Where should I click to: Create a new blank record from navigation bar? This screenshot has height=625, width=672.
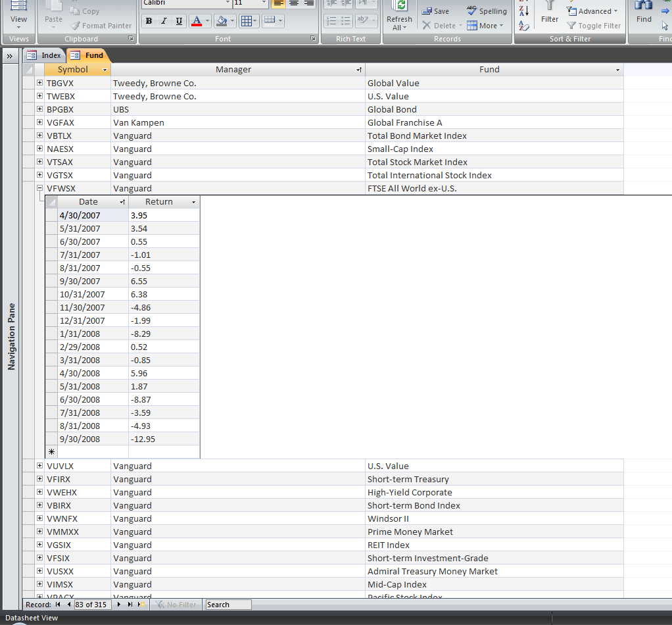(141, 605)
